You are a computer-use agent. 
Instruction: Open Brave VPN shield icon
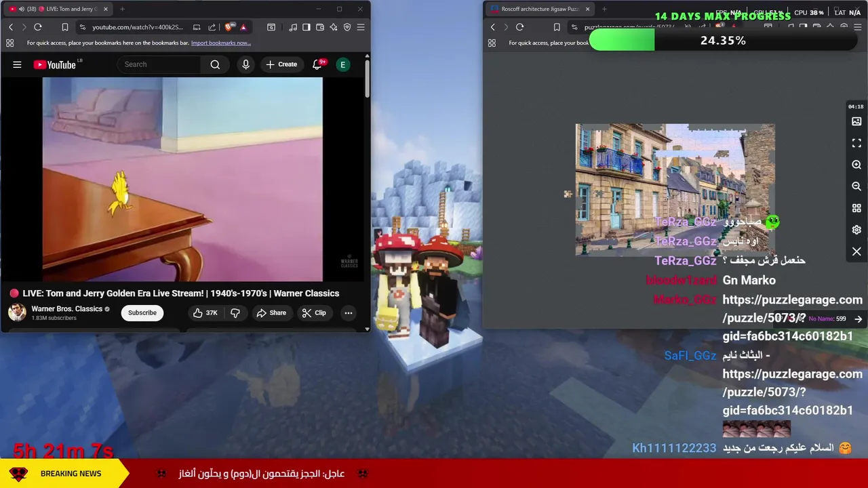347,27
